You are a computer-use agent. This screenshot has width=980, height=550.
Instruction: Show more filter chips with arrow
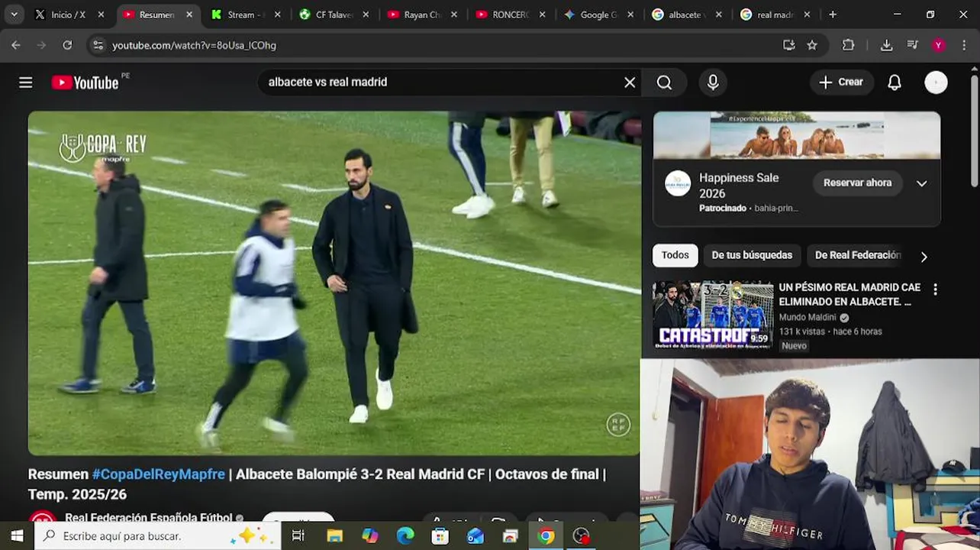[x=924, y=257]
